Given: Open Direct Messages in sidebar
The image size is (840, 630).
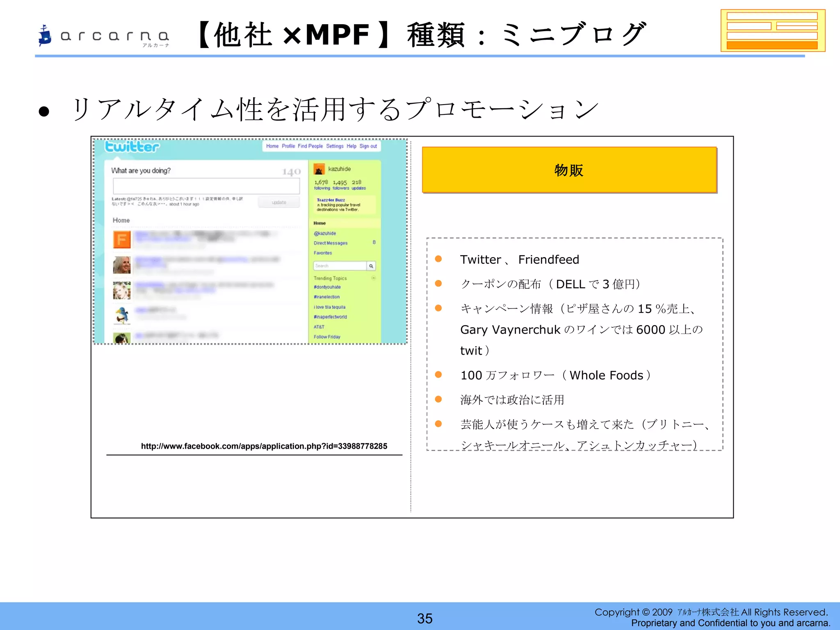Looking at the screenshot, I should click(x=331, y=243).
